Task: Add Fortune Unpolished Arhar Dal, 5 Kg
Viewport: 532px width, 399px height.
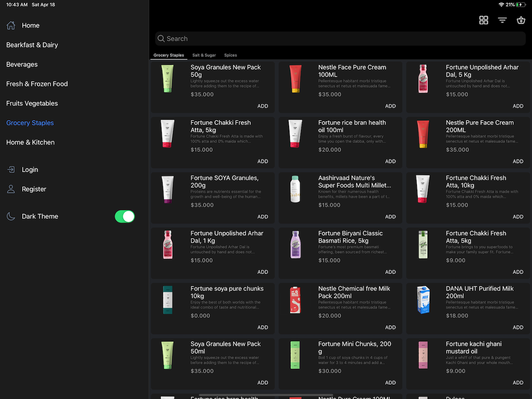Action: pyautogui.click(x=518, y=106)
